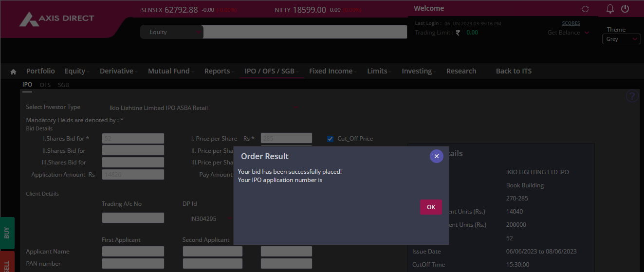Click the I.Shares Bid for input field
The height and width of the screenshot is (272, 644).
point(133,139)
